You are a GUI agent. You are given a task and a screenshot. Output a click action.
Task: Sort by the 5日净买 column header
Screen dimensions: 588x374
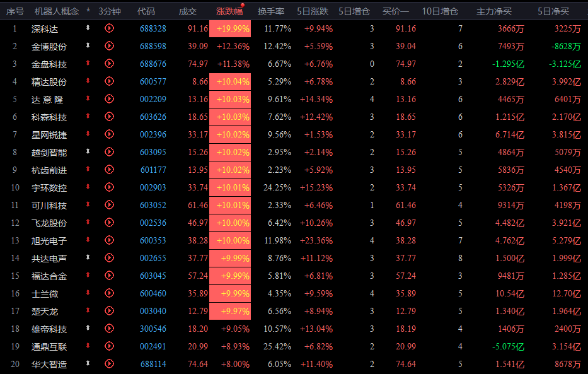(553, 11)
